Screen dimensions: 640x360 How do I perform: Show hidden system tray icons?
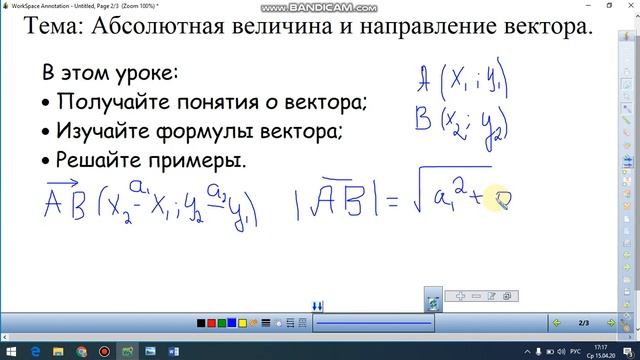[527, 351]
